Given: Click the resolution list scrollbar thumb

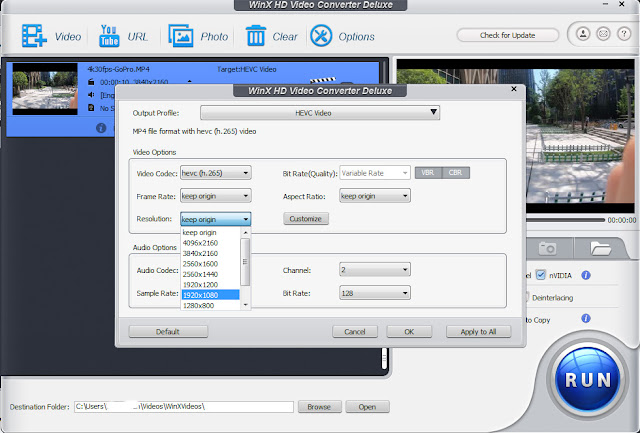Looking at the screenshot, I should click(245, 262).
